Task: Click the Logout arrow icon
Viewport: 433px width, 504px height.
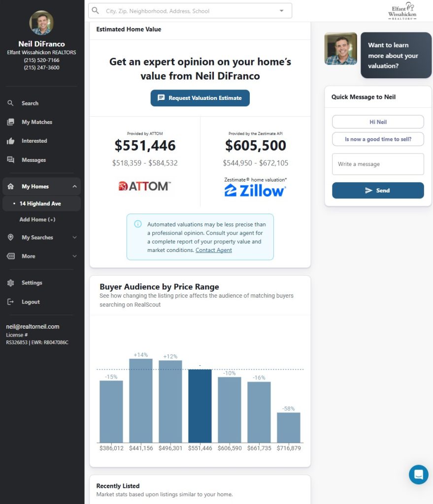Action: (11, 302)
